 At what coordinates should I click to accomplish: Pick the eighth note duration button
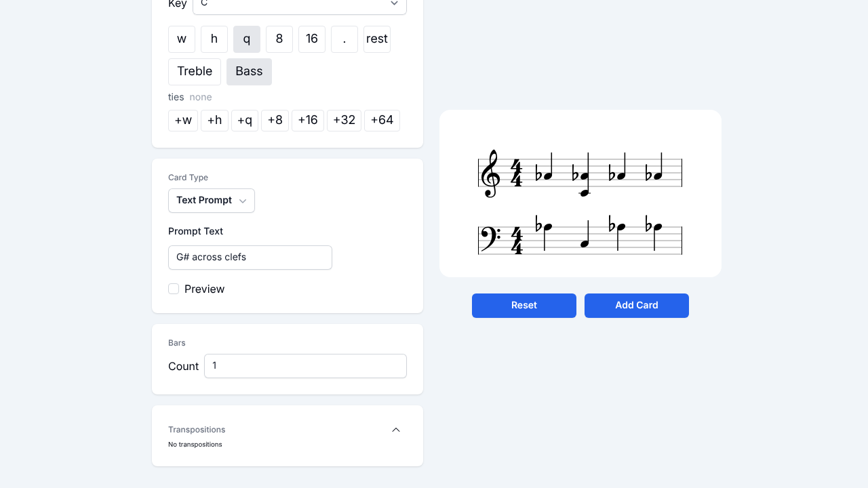tap(279, 39)
